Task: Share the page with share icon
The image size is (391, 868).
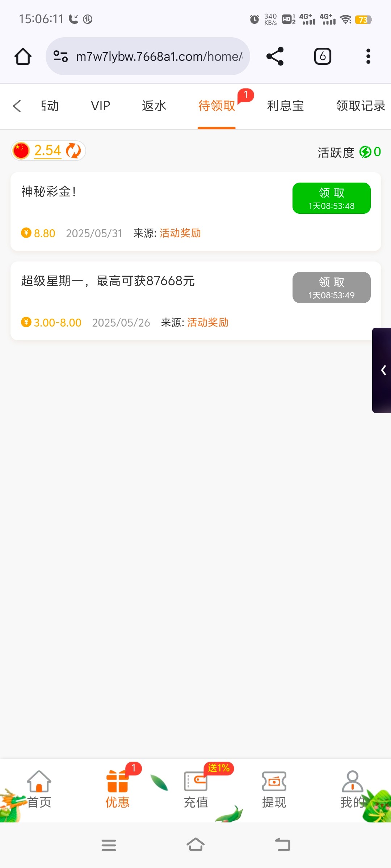Action: [275, 56]
